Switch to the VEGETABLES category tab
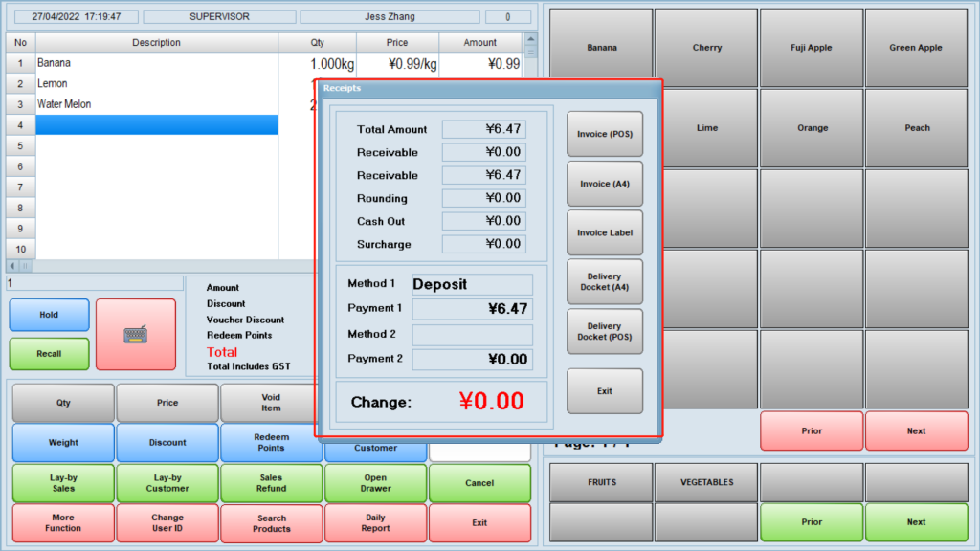Viewport: 980px width, 551px height. click(706, 483)
